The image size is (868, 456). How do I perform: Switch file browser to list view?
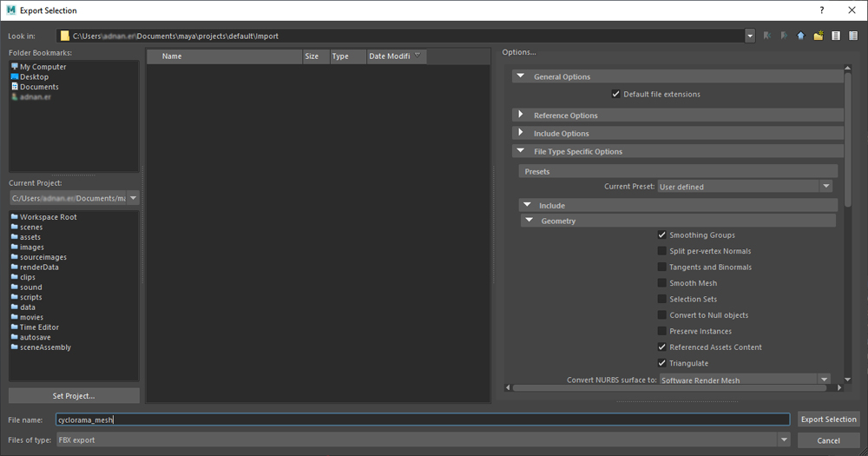tap(836, 36)
